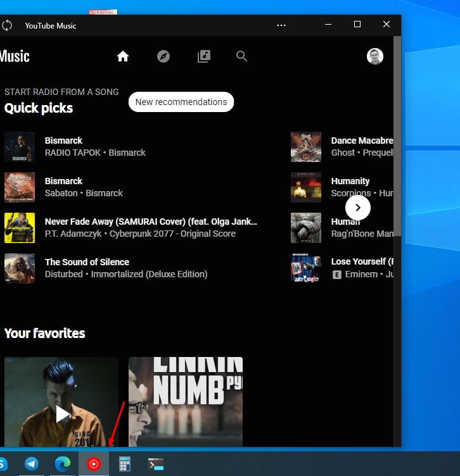Click the Scorpions artist link
Screen dimensions: 460x476
point(351,193)
